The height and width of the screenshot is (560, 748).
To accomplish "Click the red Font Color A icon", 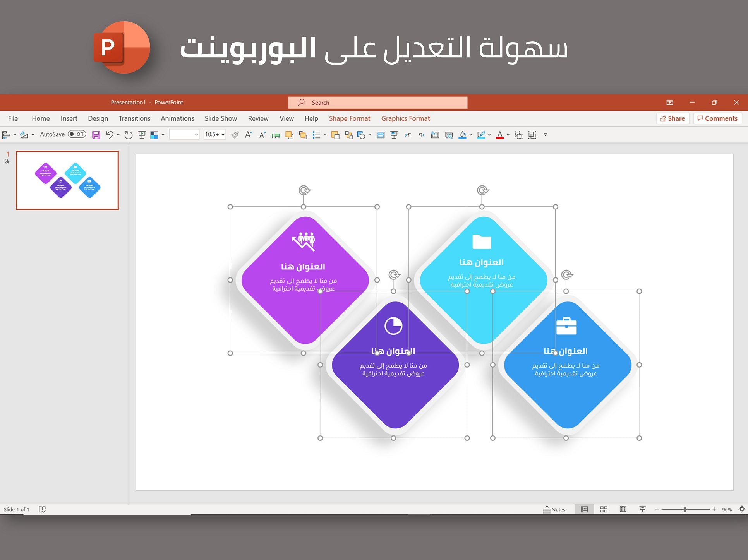I will [x=500, y=135].
